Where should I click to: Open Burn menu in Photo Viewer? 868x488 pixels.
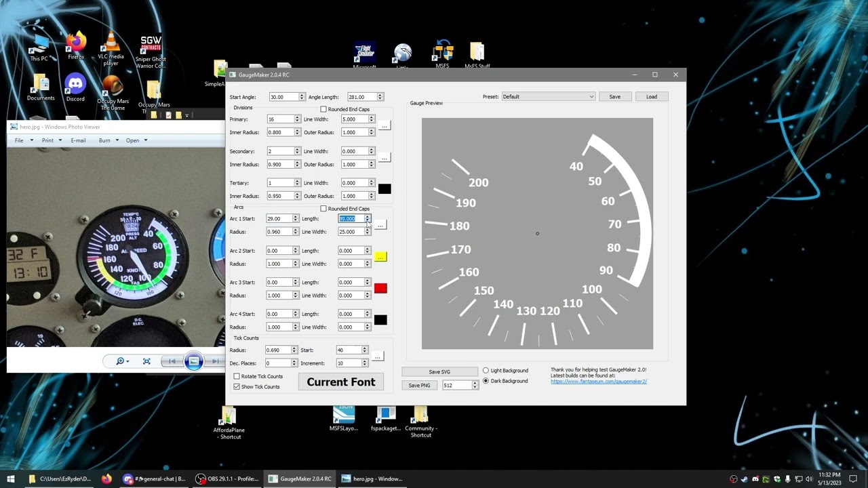point(104,140)
